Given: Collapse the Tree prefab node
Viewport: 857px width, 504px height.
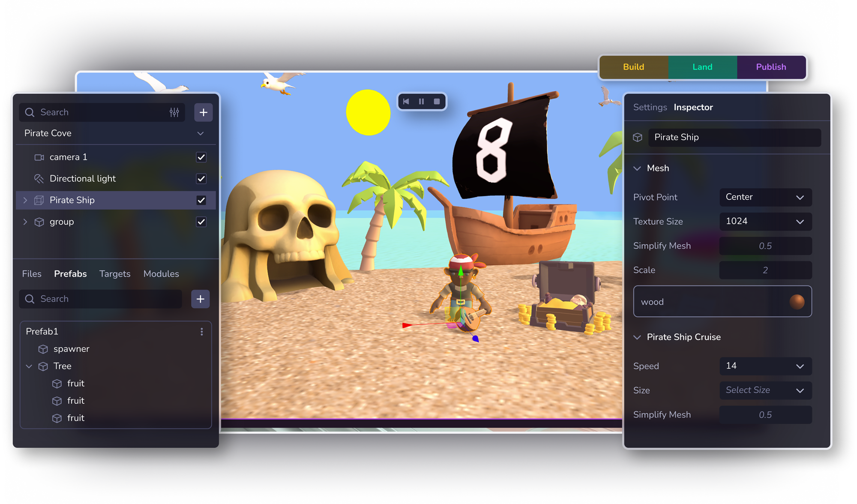Looking at the screenshot, I should [x=29, y=366].
